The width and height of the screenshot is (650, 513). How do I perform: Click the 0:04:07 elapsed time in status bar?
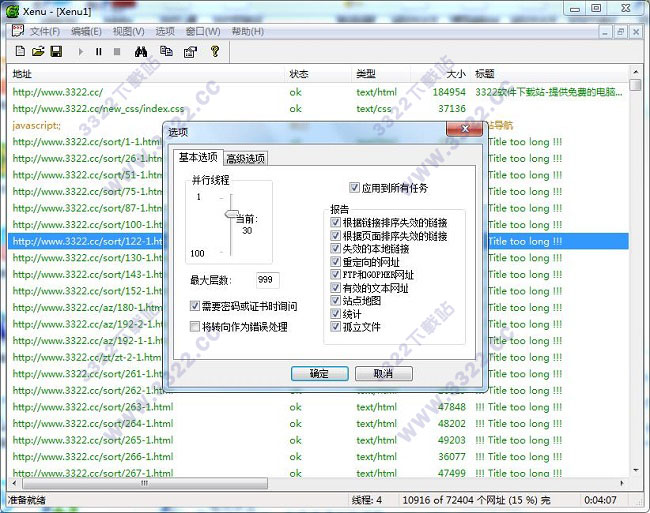coord(600,500)
